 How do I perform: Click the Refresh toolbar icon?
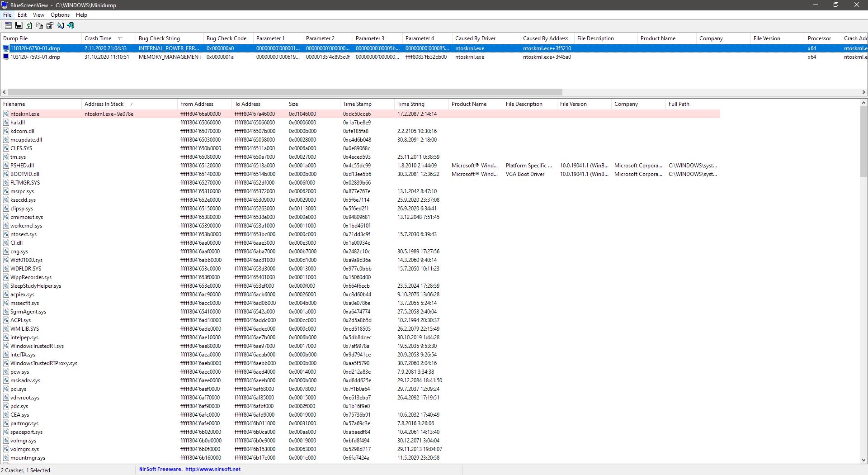click(x=29, y=26)
